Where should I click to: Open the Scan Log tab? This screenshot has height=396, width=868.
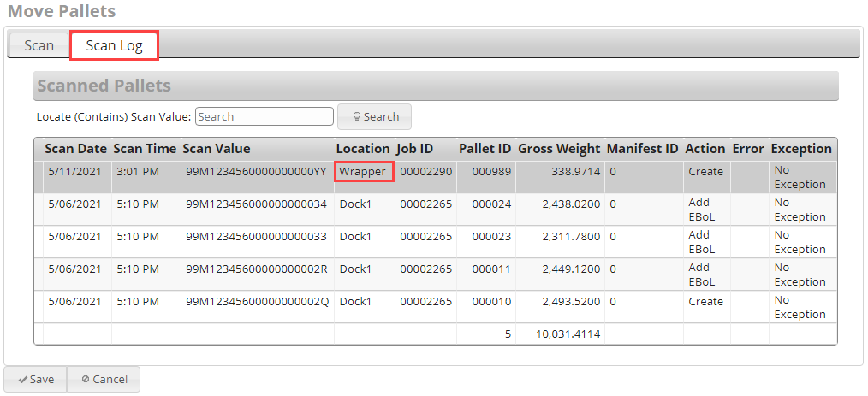pos(114,45)
